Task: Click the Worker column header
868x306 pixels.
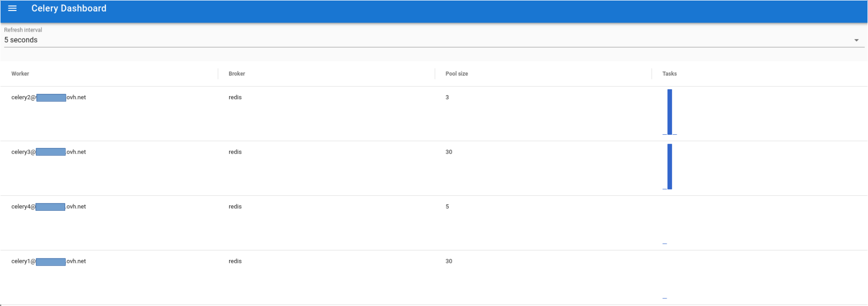Action: coord(20,74)
